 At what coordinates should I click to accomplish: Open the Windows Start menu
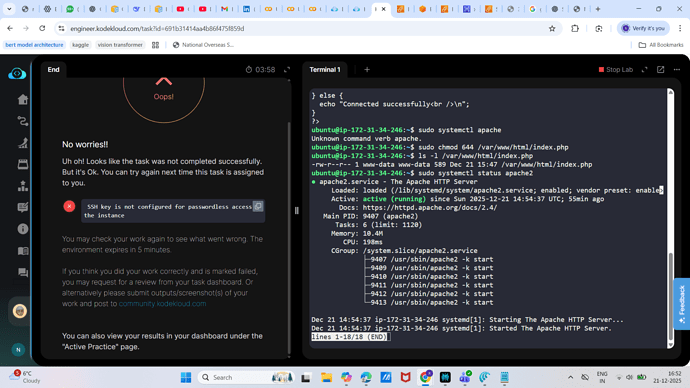186,377
